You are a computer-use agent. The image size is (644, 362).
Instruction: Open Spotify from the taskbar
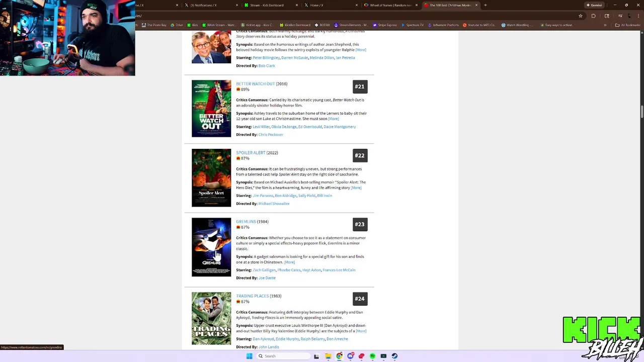pyautogui.click(x=372, y=356)
